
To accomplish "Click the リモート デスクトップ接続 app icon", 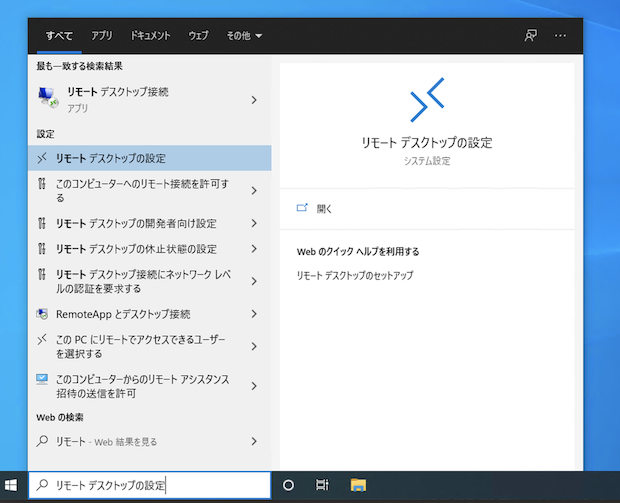I will pyautogui.click(x=48, y=98).
